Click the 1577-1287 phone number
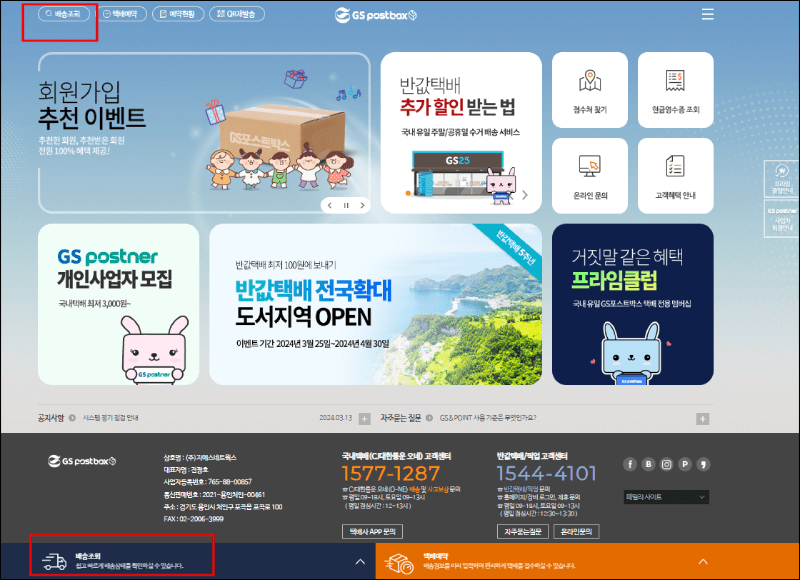This screenshot has height=580, width=800. pos(391,473)
